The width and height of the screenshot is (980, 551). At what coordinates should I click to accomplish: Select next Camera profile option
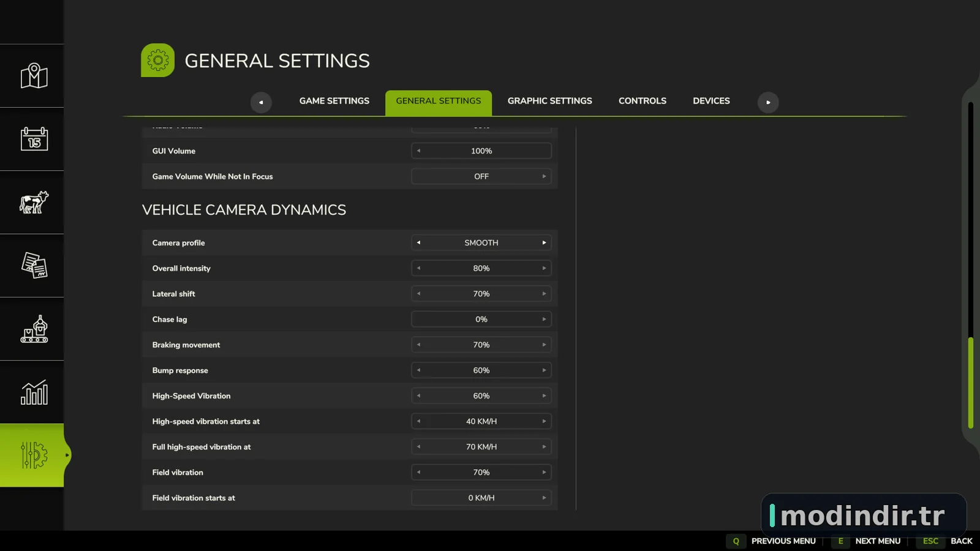tap(544, 242)
